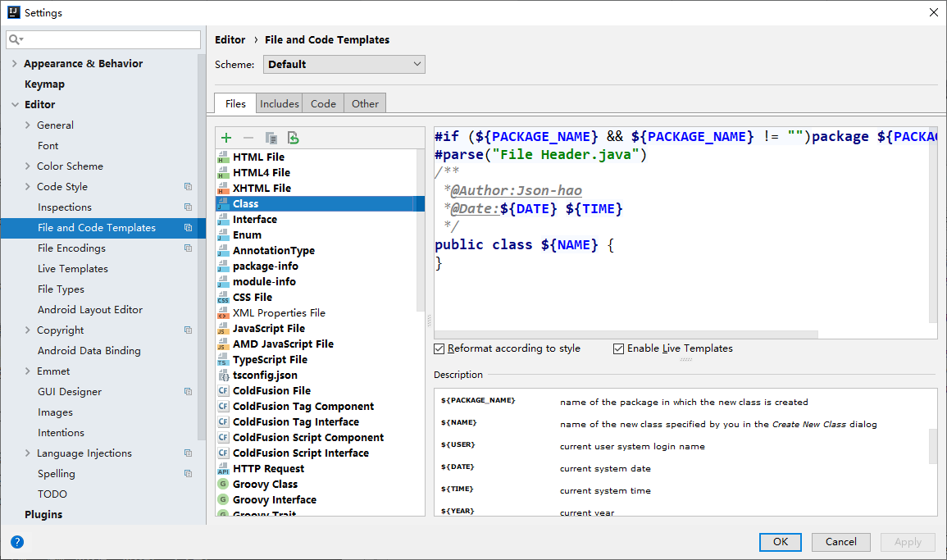This screenshot has width=947, height=560.
Task: Click the Remove Template minus icon
Action: pos(248,139)
